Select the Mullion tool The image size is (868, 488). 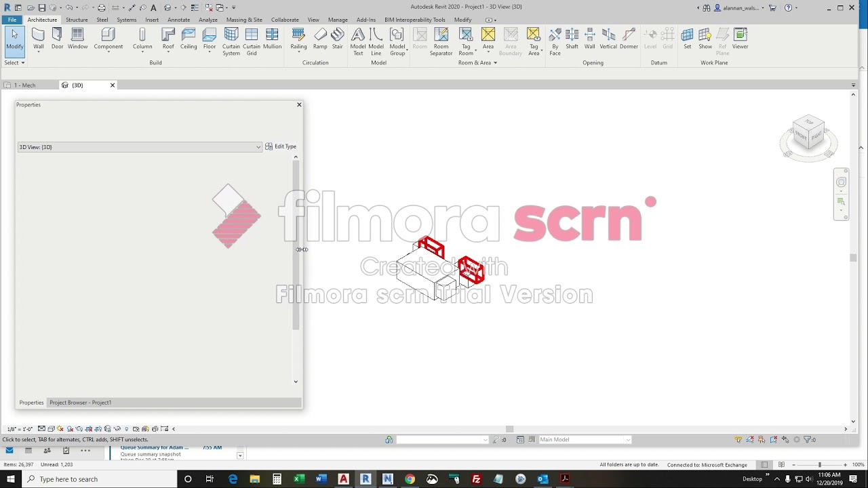click(272, 39)
